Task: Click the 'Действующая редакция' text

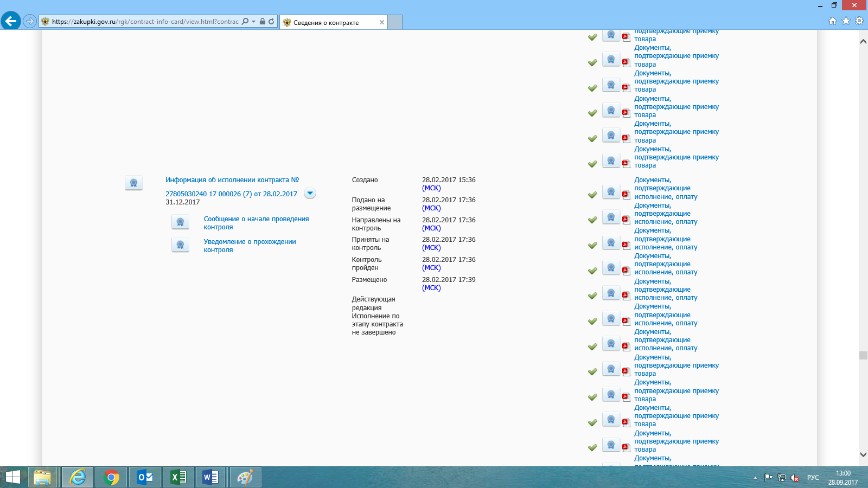Action: [373, 304]
